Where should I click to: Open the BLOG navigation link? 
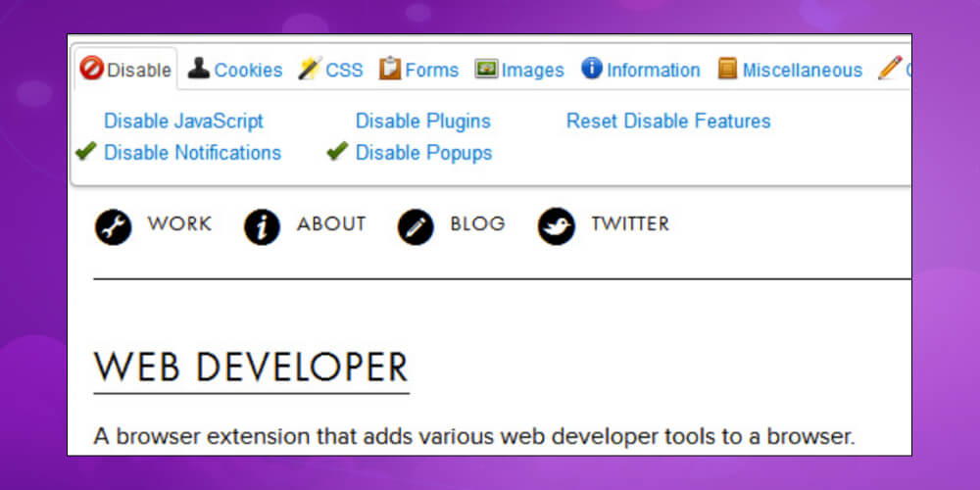[477, 223]
